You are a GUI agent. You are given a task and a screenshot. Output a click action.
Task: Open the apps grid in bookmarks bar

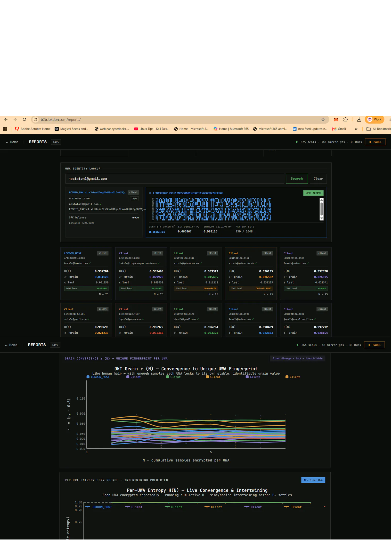pyautogui.click(x=5, y=129)
